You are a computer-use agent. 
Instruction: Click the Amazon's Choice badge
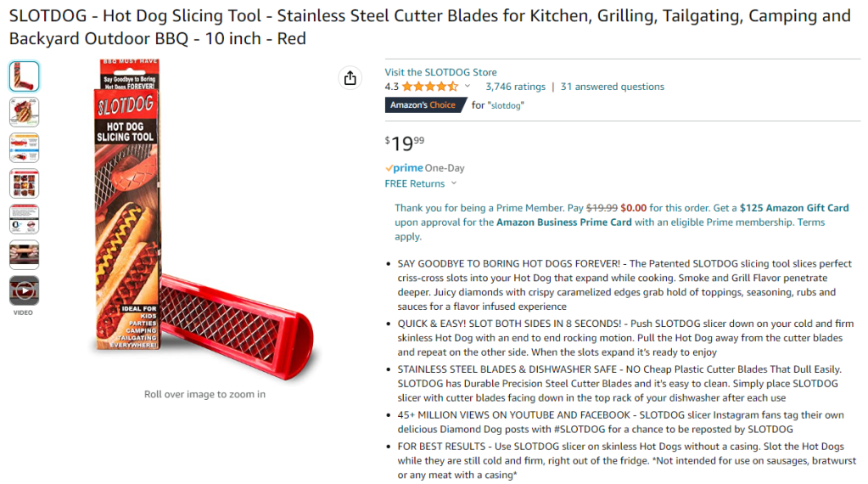pyautogui.click(x=424, y=105)
